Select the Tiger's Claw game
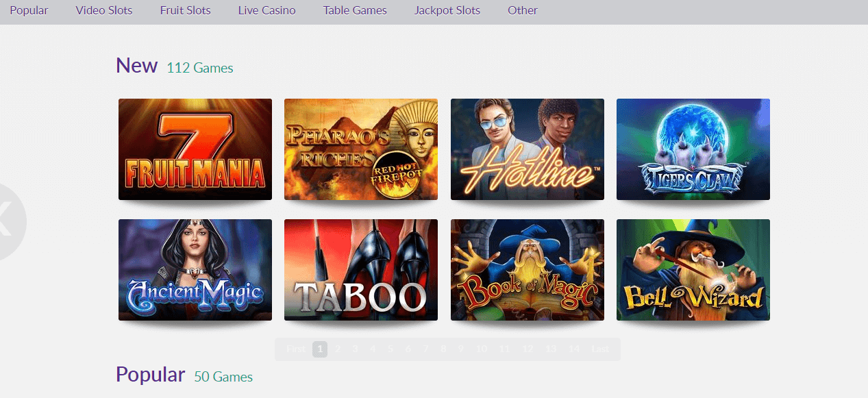The image size is (868, 398). (x=693, y=149)
